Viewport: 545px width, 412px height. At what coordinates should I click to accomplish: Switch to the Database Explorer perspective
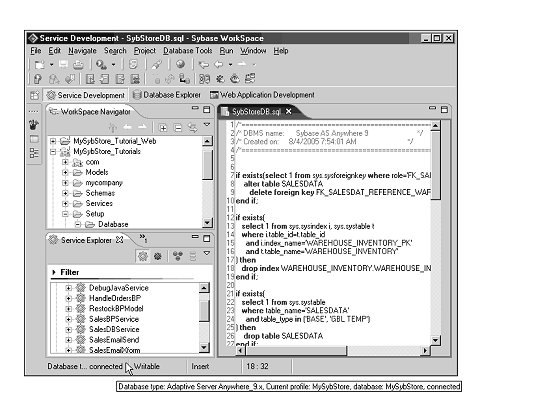pos(167,95)
